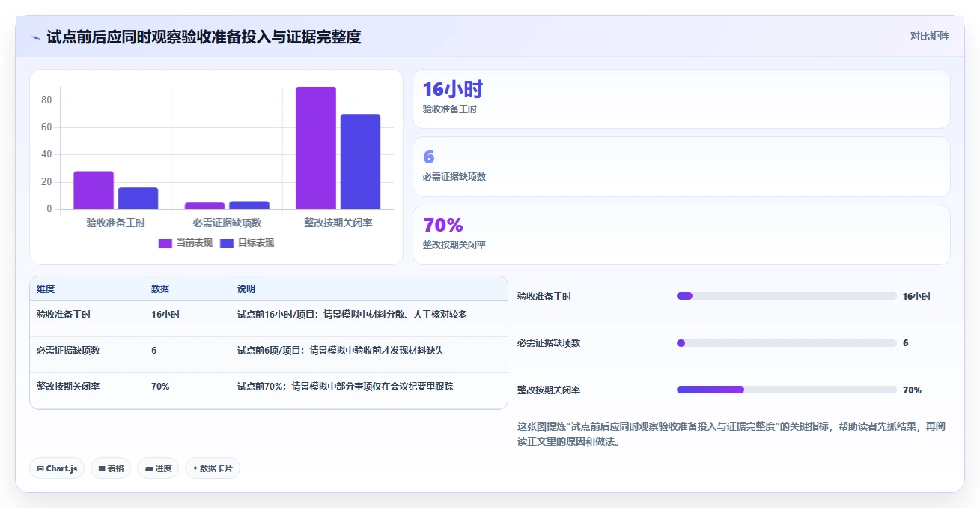Viewport: 980px width, 508px height.
Task: Click the 进度 chip icon
Action: point(149,468)
